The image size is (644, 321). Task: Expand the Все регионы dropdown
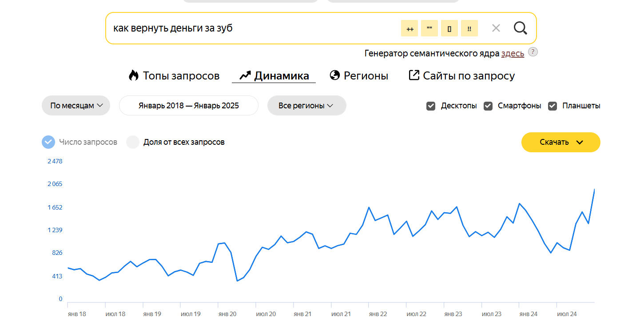point(306,106)
